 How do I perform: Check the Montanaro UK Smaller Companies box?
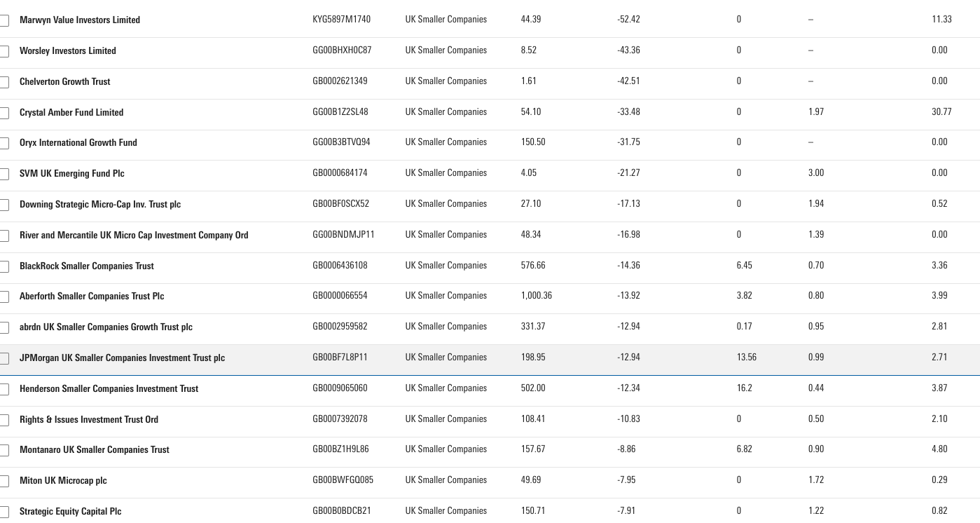point(4,450)
